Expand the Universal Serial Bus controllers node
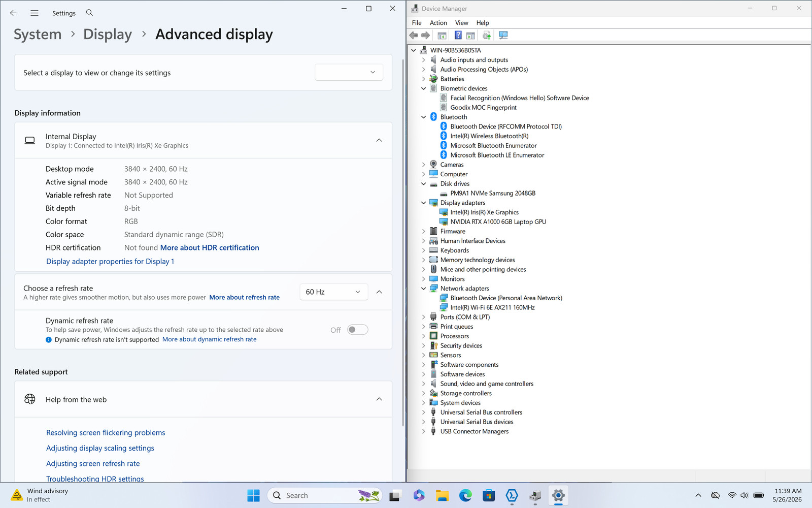The width and height of the screenshot is (812, 508). (x=424, y=412)
